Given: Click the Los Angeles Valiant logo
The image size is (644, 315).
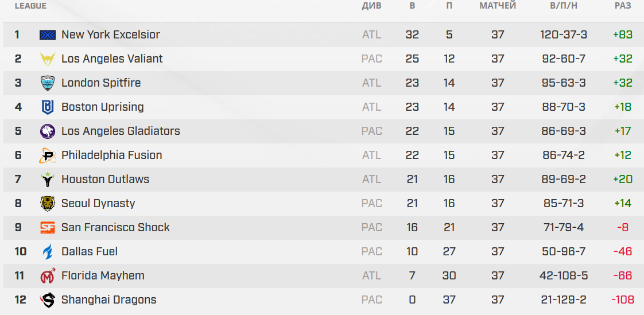Looking at the screenshot, I should click(47, 59).
